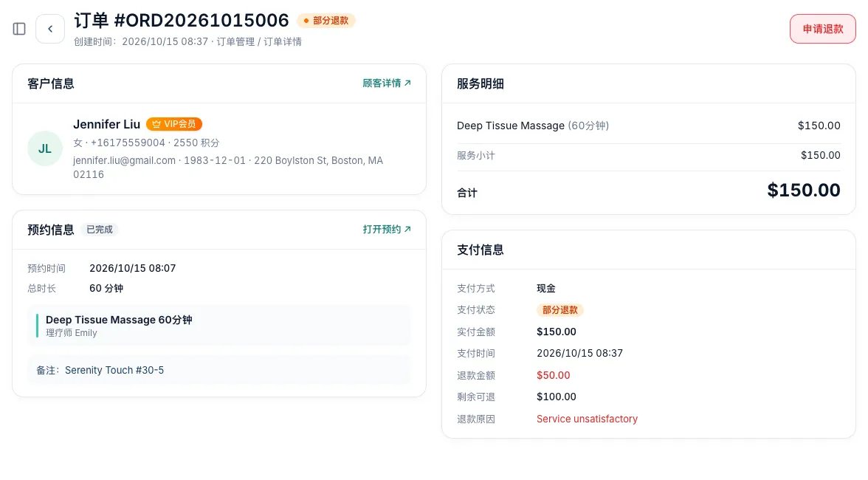
Task: Click the 剩余可退 $100.00 value
Action: pos(557,397)
